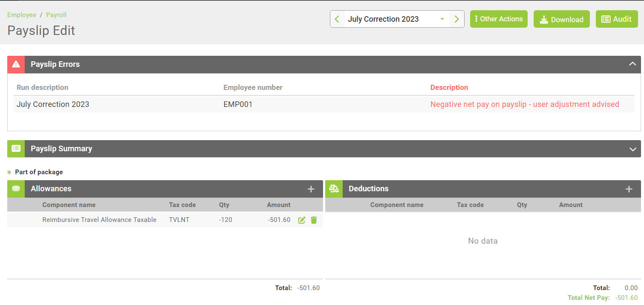Click the Payslip Errors warning icon
The height and width of the screenshot is (305, 644).
[16, 64]
